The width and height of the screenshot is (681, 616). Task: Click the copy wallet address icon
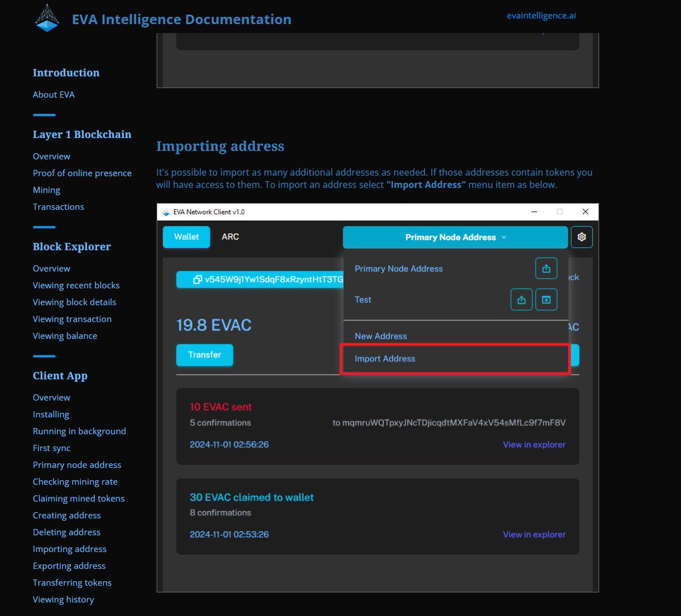click(x=196, y=279)
